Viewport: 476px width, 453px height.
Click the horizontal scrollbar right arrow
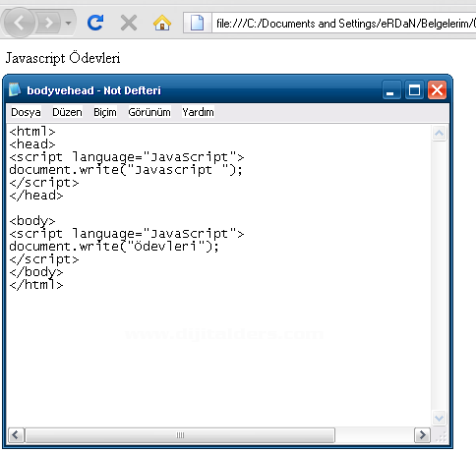pos(422,435)
